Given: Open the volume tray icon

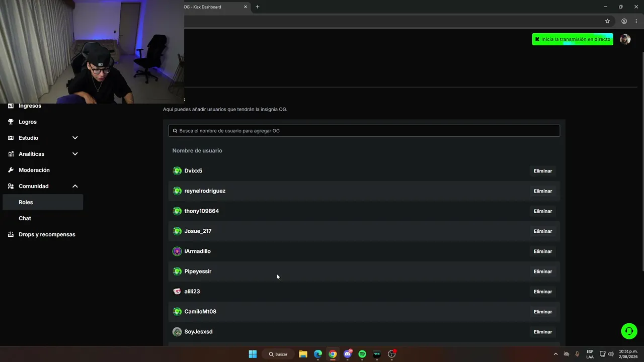Looking at the screenshot, I should [x=611, y=354].
